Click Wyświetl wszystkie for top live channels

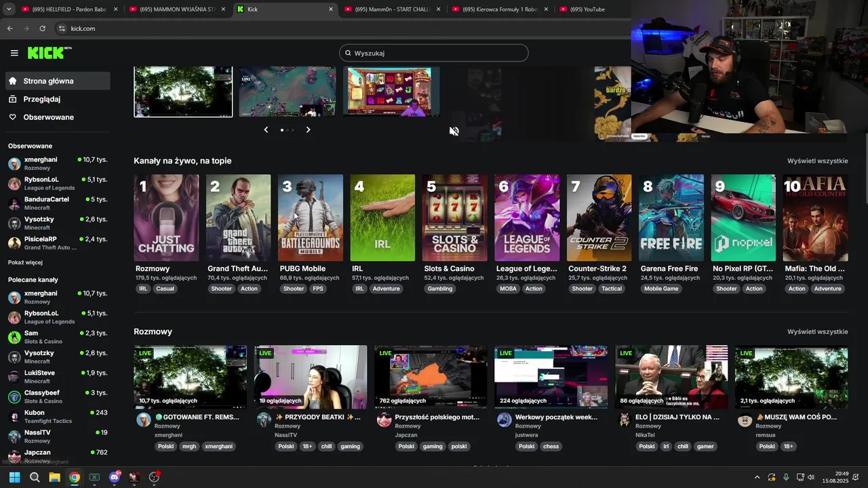[817, 161]
